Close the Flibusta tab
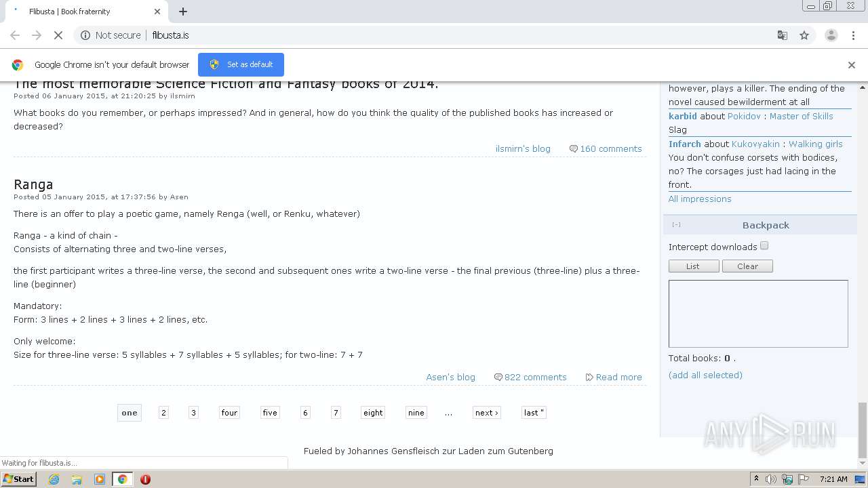 point(157,12)
